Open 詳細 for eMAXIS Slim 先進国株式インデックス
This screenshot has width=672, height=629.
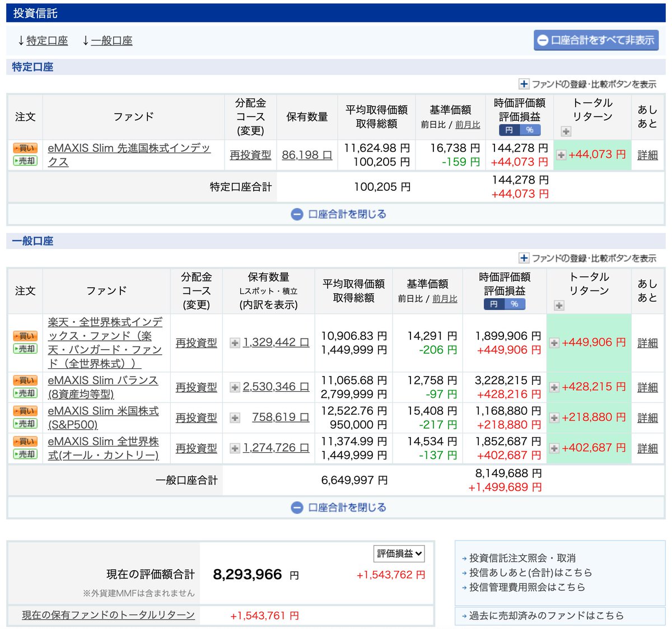(647, 155)
